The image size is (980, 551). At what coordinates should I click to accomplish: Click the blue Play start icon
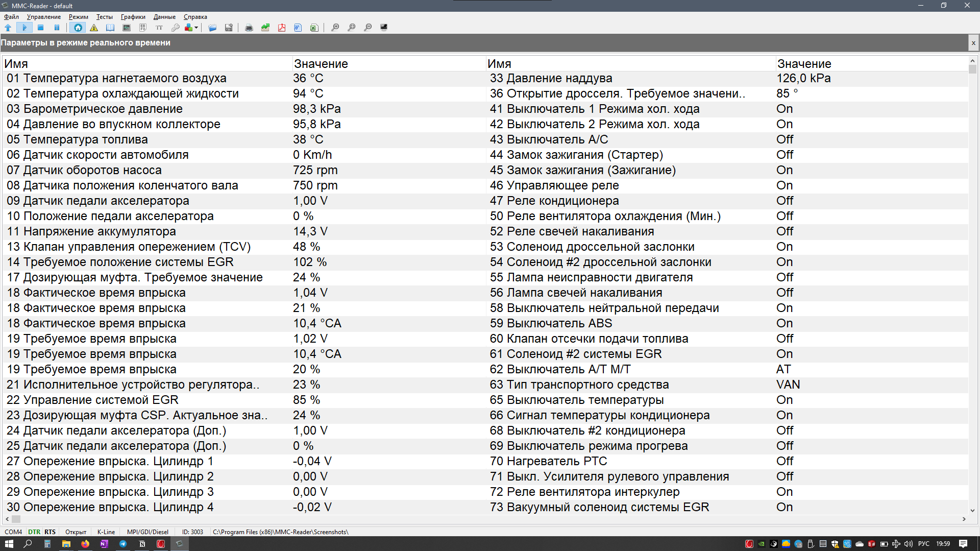pos(24,28)
